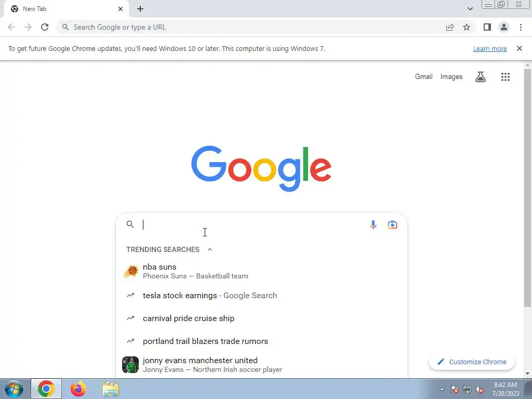The width and height of the screenshot is (532, 399).
Task: Click the trend arrow beside carnival pride
Action: (130, 318)
